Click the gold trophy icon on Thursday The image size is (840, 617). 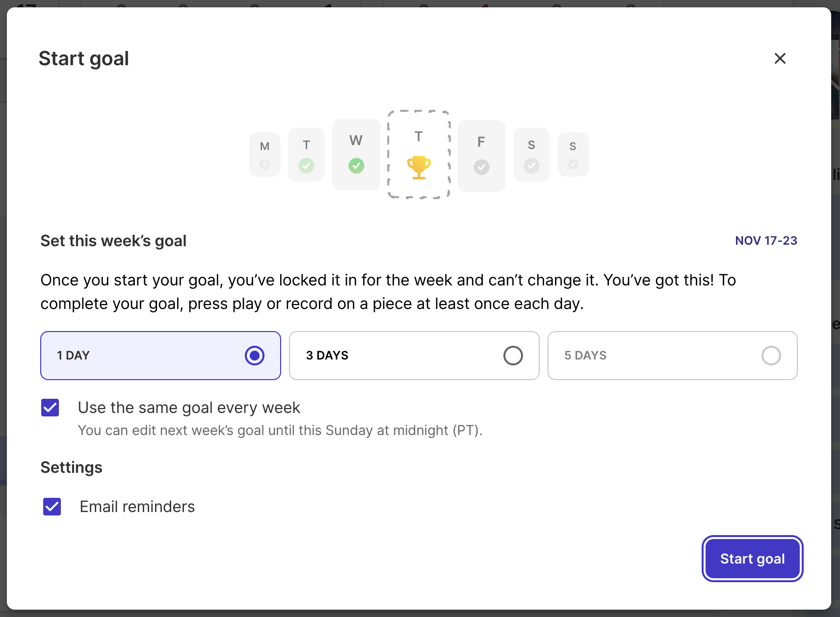pyautogui.click(x=419, y=167)
